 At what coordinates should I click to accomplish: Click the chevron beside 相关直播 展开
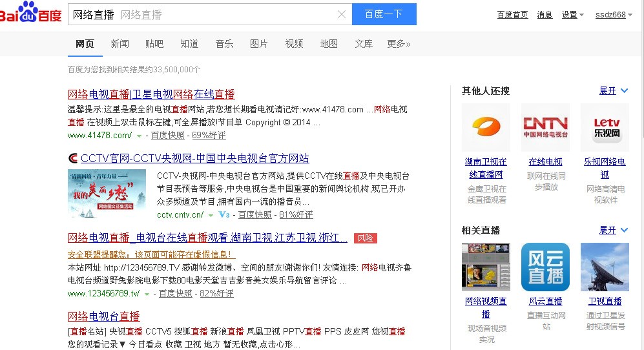coord(624,230)
